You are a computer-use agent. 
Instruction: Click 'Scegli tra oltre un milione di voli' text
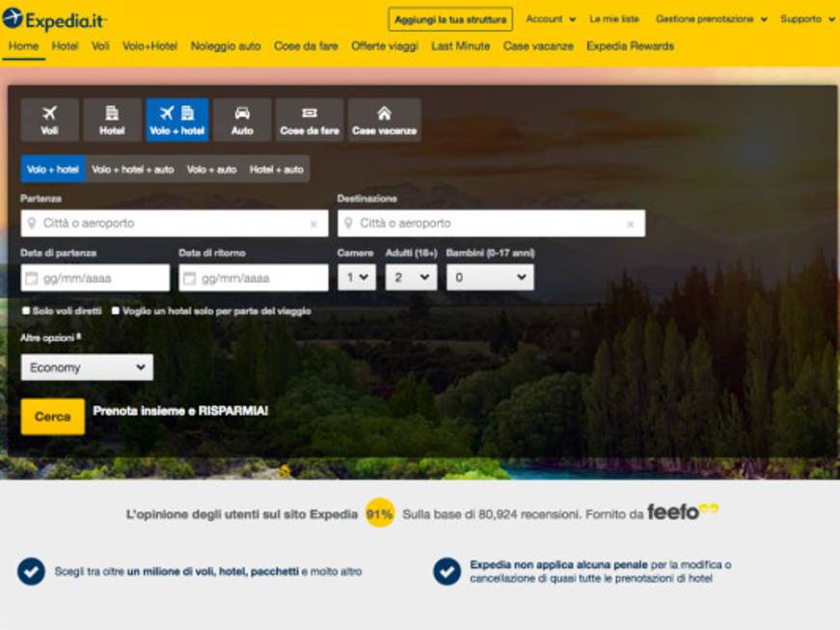point(208,571)
